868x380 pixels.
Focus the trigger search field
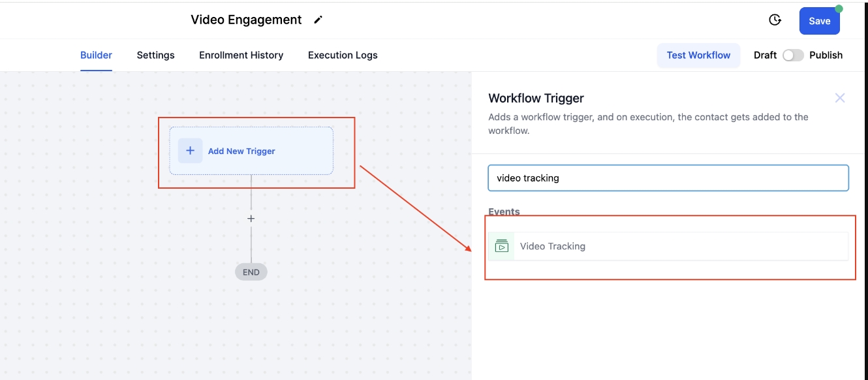tap(668, 178)
